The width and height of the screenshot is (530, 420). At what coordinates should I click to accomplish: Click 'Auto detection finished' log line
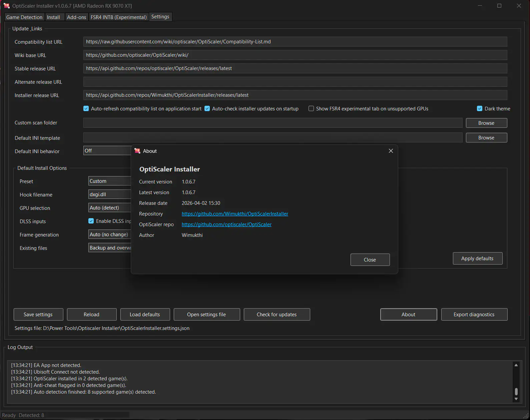point(83,392)
